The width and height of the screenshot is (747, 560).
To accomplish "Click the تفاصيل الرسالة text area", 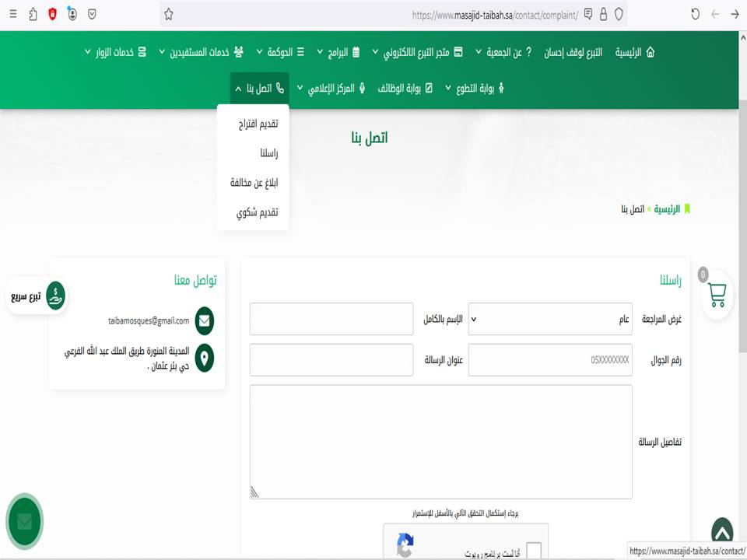I will point(440,441).
